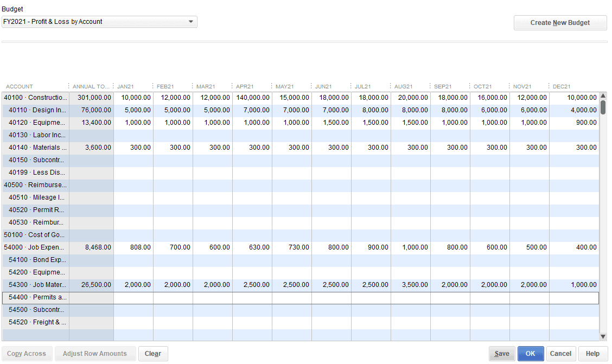Select the ANNUAL TO... column header
The height and width of the screenshot is (364, 612).
tap(91, 87)
